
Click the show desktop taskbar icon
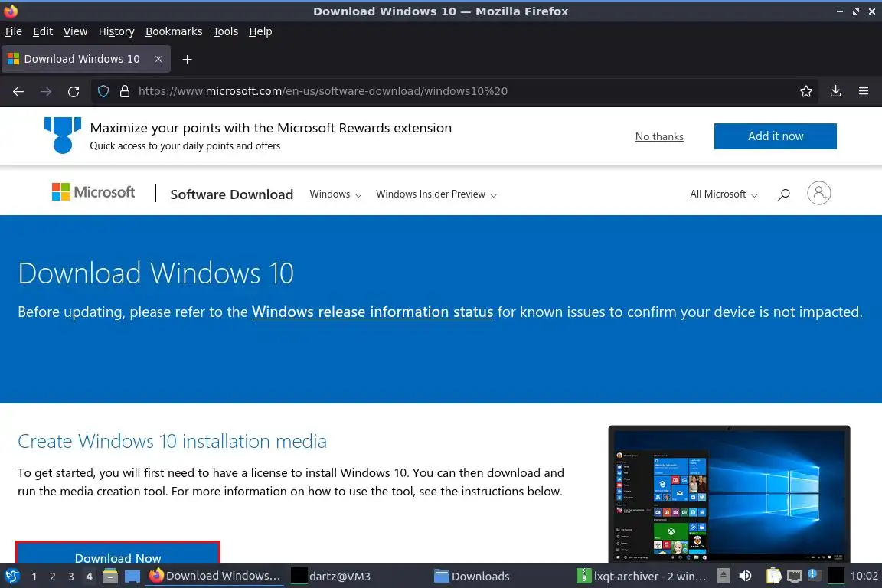[x=132, y=577]
